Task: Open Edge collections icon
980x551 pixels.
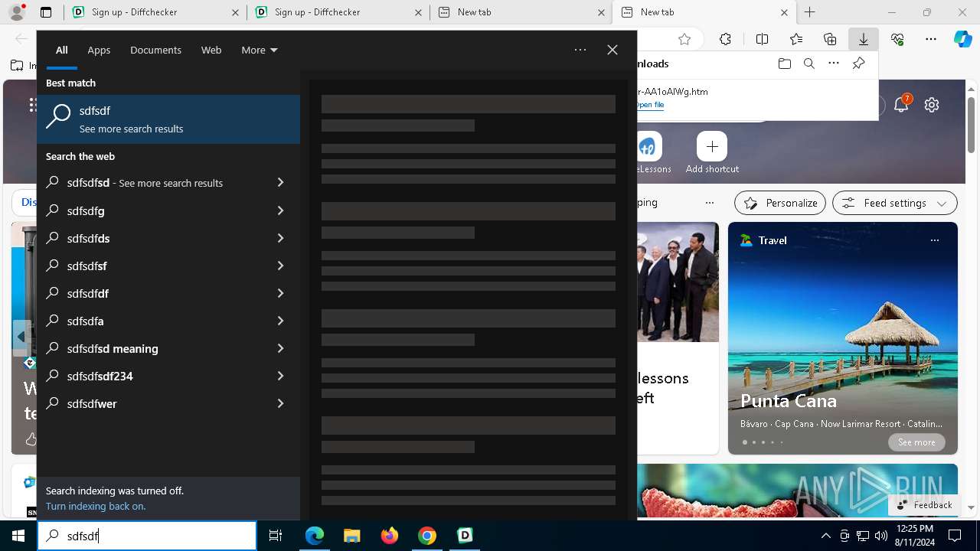Action: pyautogui.click(x=830, y=40)
